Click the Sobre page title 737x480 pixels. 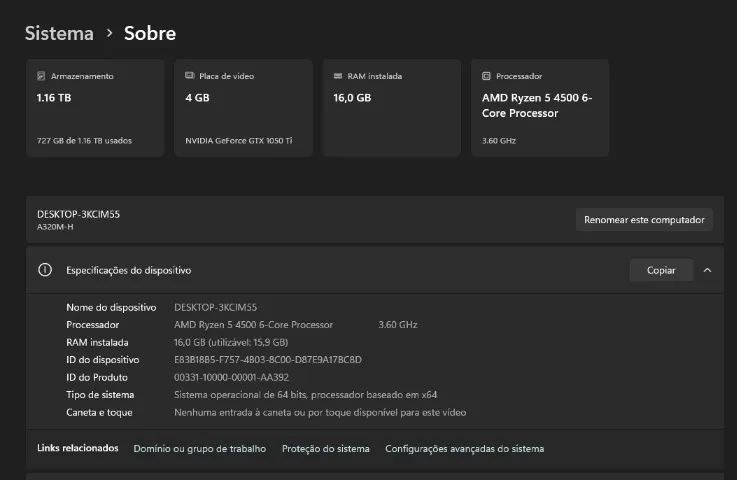click(x=150, y=33)
